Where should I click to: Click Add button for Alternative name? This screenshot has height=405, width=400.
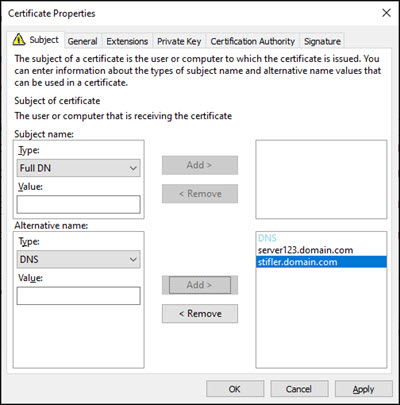[x=200, y=285]
